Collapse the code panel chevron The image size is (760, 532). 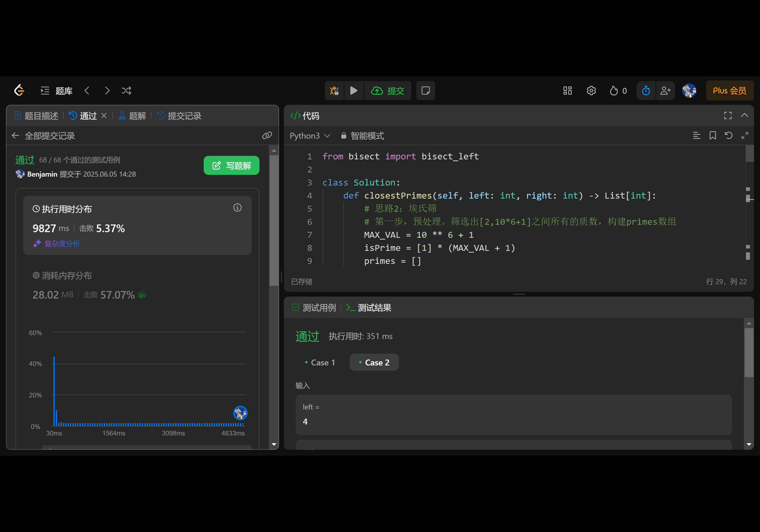point(745,115)
